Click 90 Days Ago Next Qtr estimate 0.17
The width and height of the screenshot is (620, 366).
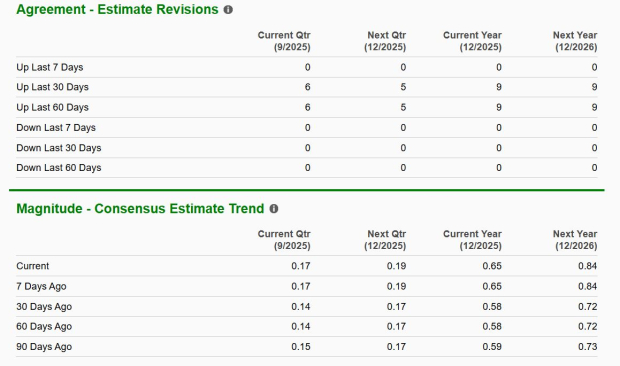[397, 347]
